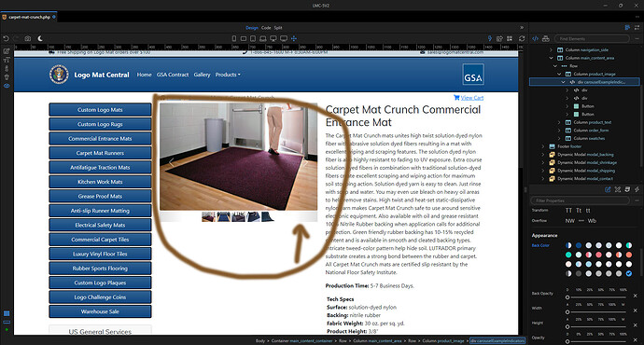Expand the Footer footer tree node
The width and height of the screenshot is (644, 345).
click(x=543, y=146)
